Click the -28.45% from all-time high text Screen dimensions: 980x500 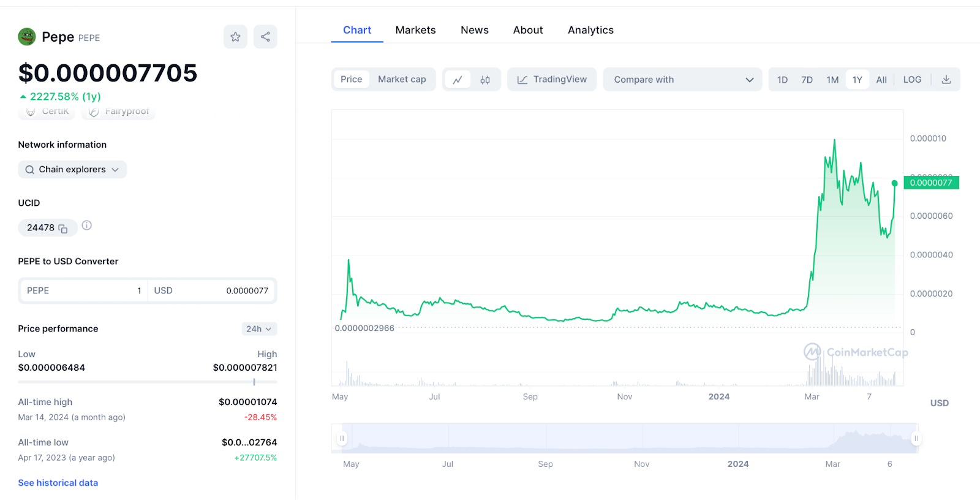click(x=260, y=417)
